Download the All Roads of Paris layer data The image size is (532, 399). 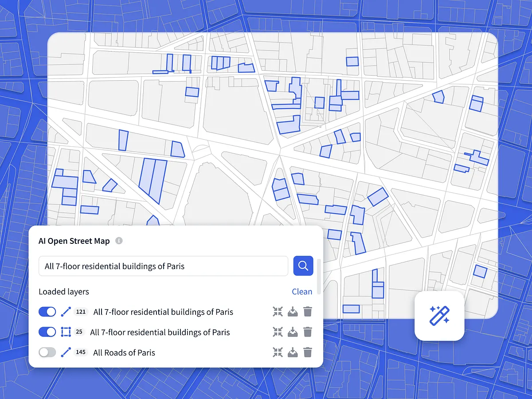[293, 352]
